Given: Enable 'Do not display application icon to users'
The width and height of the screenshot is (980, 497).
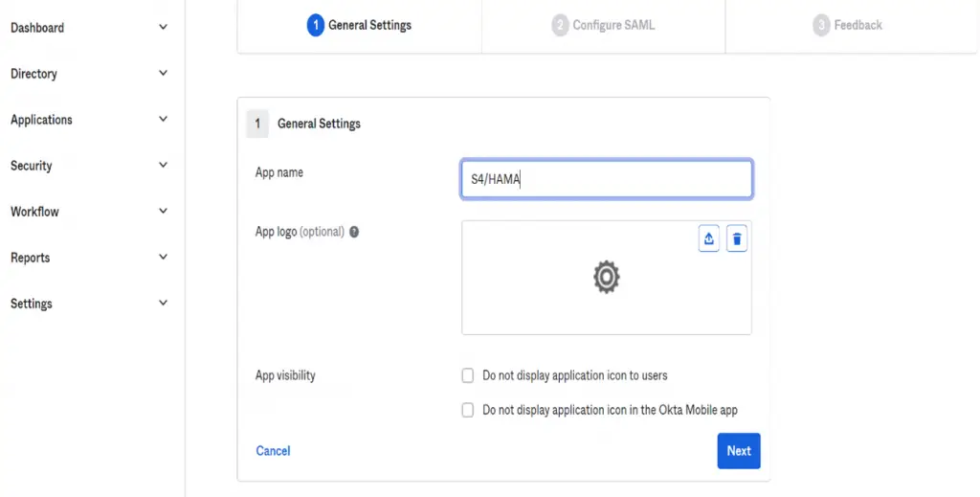Looking at the screenshot, I should [x=467, y=375].
